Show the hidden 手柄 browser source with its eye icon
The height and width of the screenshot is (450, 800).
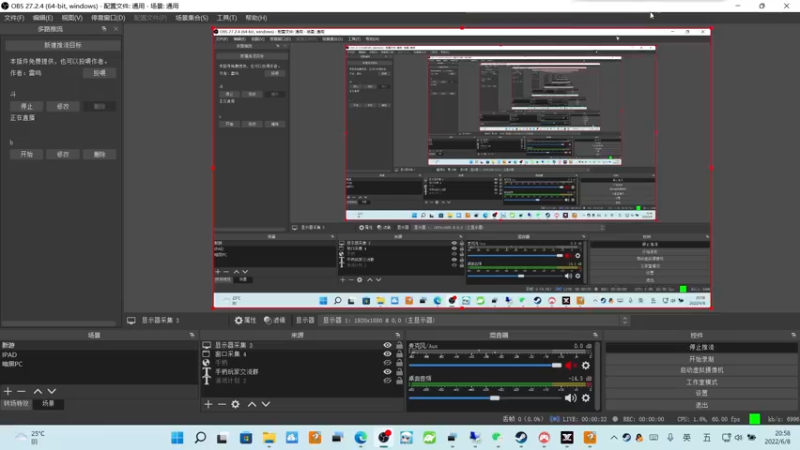(387, 363)
